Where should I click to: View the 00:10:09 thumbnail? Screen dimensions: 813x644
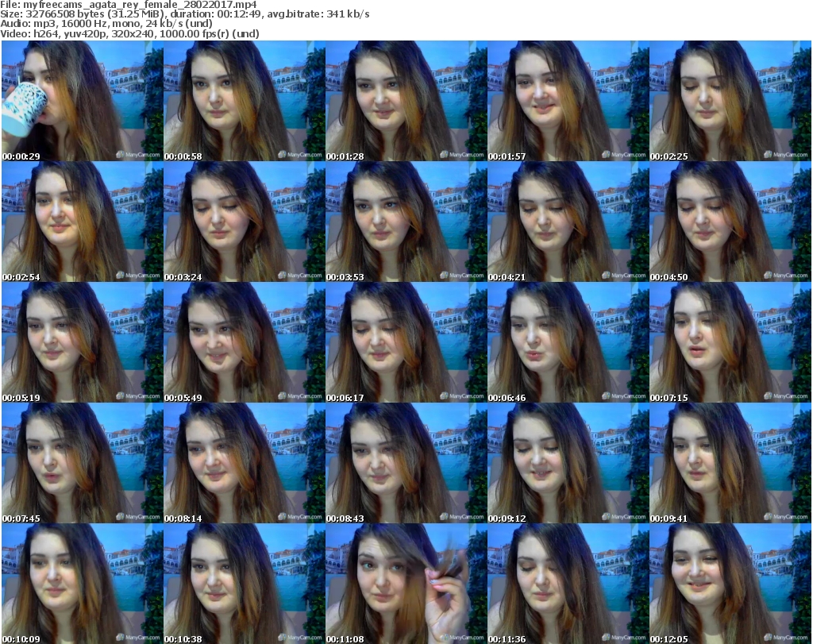83,584
